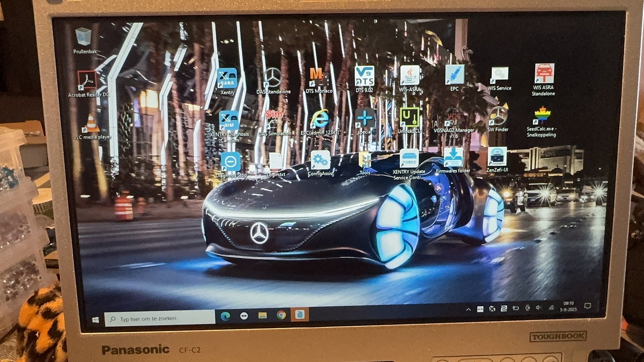Open the ConfigAssist shortcut
The image size is (644, 362).
(x=320, y=161)
